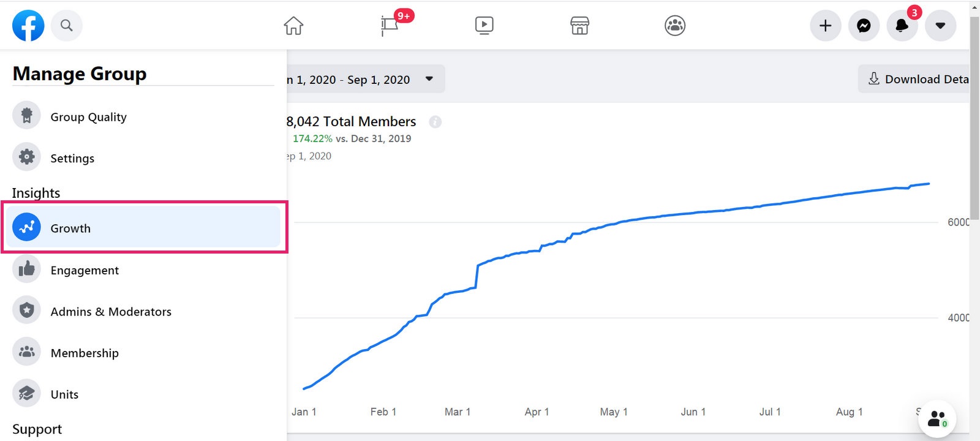Click the Aug 1 axis label

849,412
